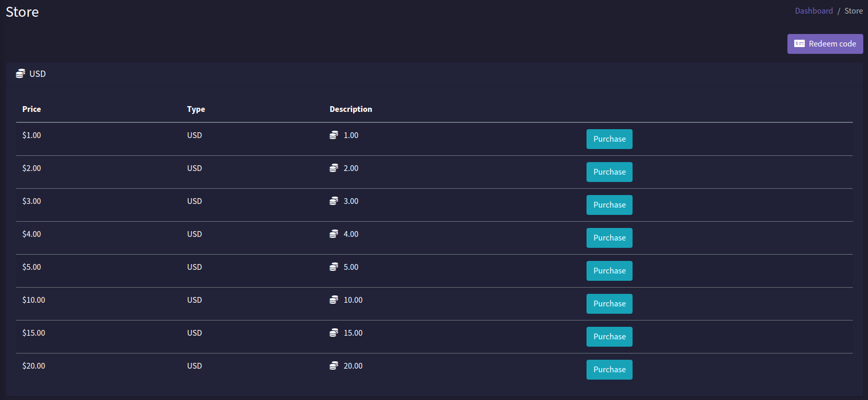Click the coins icon beside USD header
Screen dimensions: 868x400
20,74
